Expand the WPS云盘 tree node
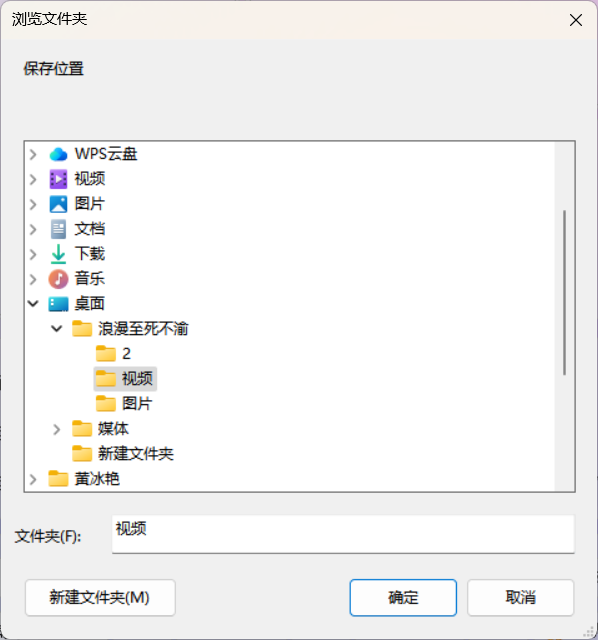 pyautogui.click(x=33, y=154)
